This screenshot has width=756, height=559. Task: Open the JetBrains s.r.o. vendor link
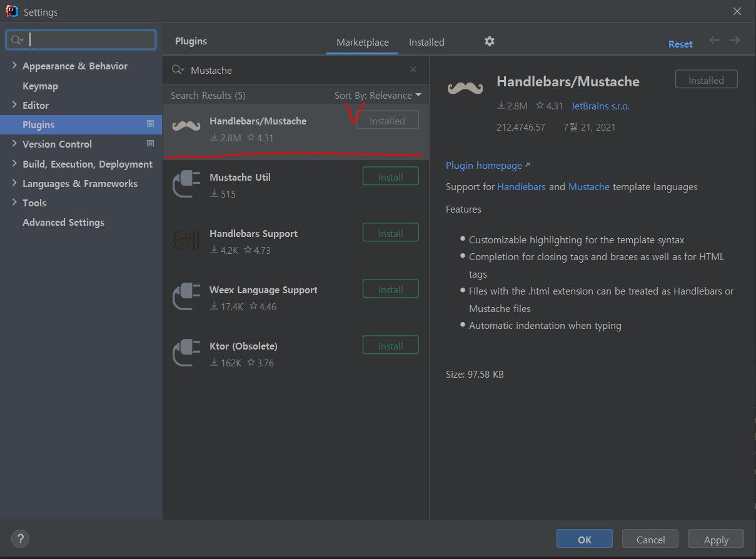[x=600, y=106]
